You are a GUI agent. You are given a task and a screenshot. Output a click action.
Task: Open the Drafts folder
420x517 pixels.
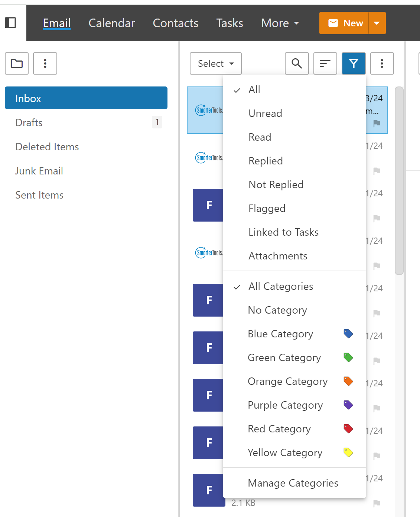(x=29, y=122)
